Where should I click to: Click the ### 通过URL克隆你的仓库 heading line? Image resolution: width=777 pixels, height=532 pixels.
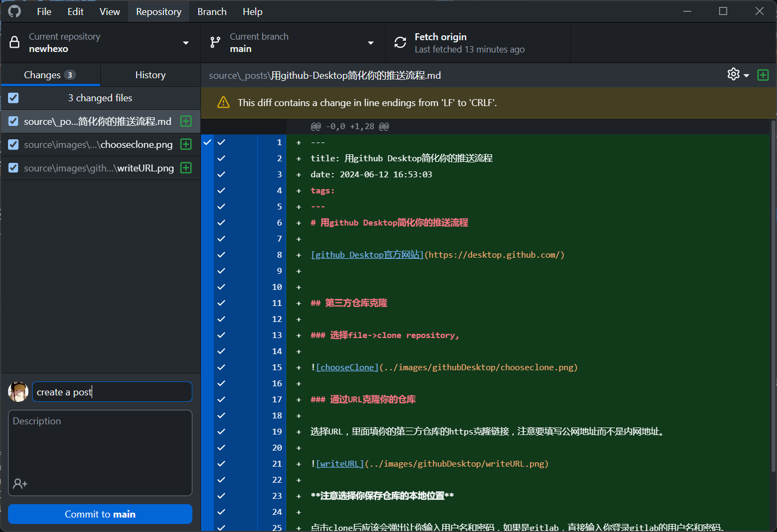pos(363,399)
